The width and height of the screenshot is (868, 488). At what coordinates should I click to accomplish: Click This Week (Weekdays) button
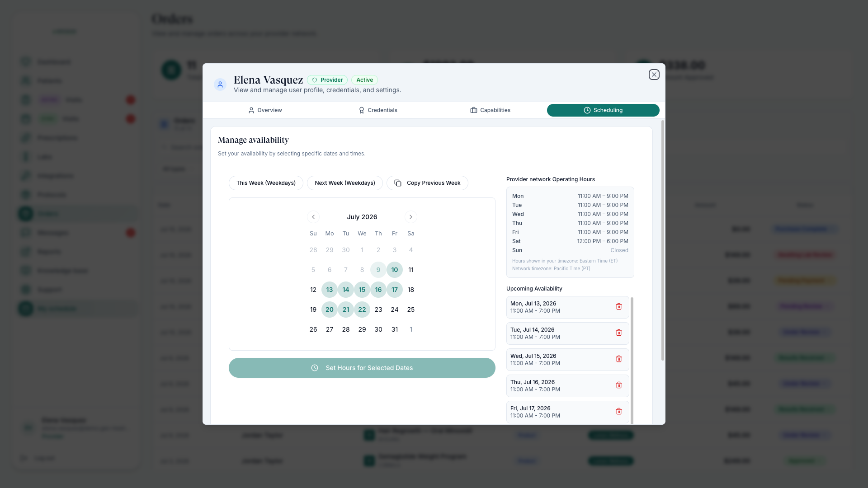point(266,183)
